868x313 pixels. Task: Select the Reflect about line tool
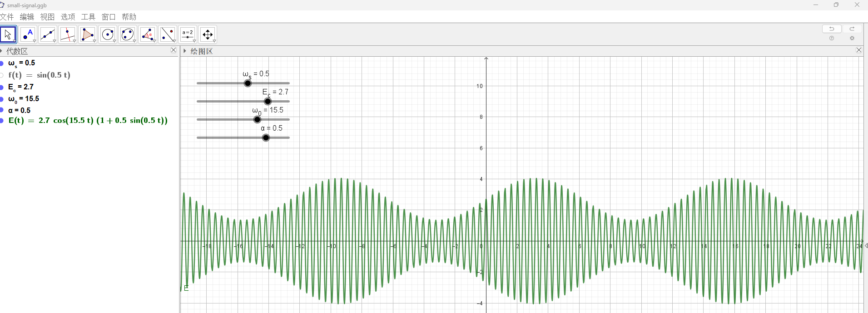point(168,34)
